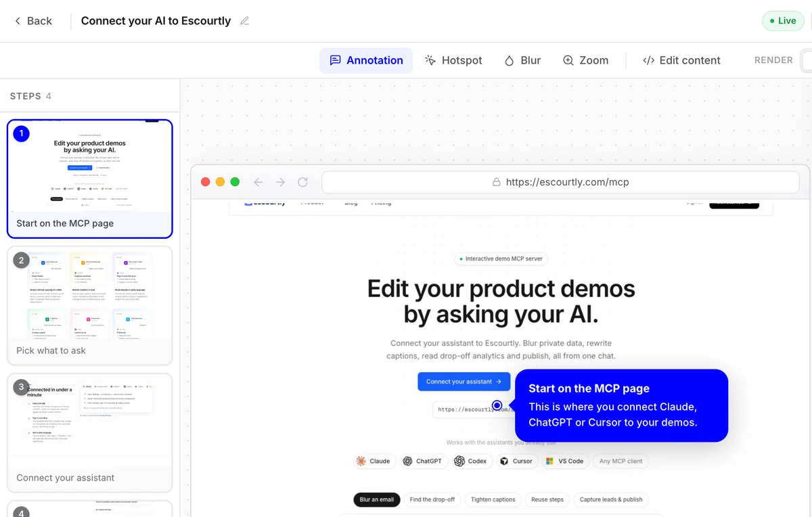Image resolution: width=812 pixels, height=517 pixels.
Task: Open step 3 thumbnail Connect your assistant
Action: click(x=90, y=433)
